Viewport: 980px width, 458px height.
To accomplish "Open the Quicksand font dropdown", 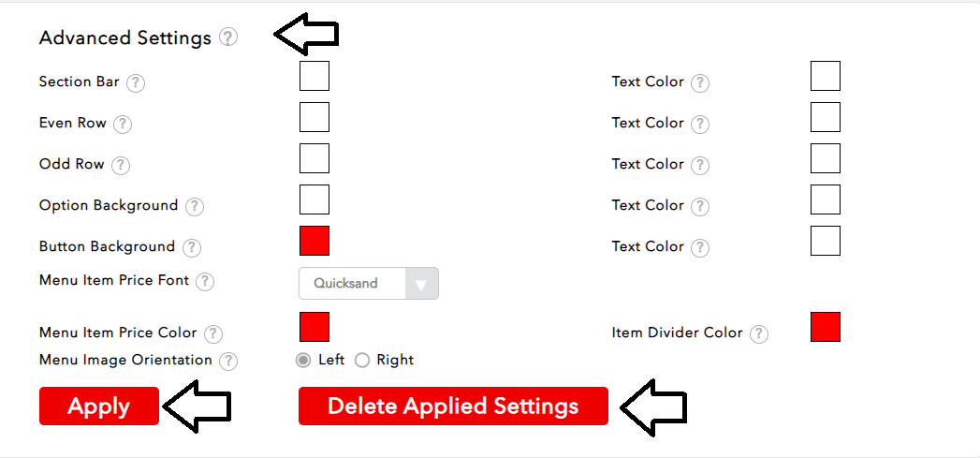I will pyautogui.click(x=368, y=283).
